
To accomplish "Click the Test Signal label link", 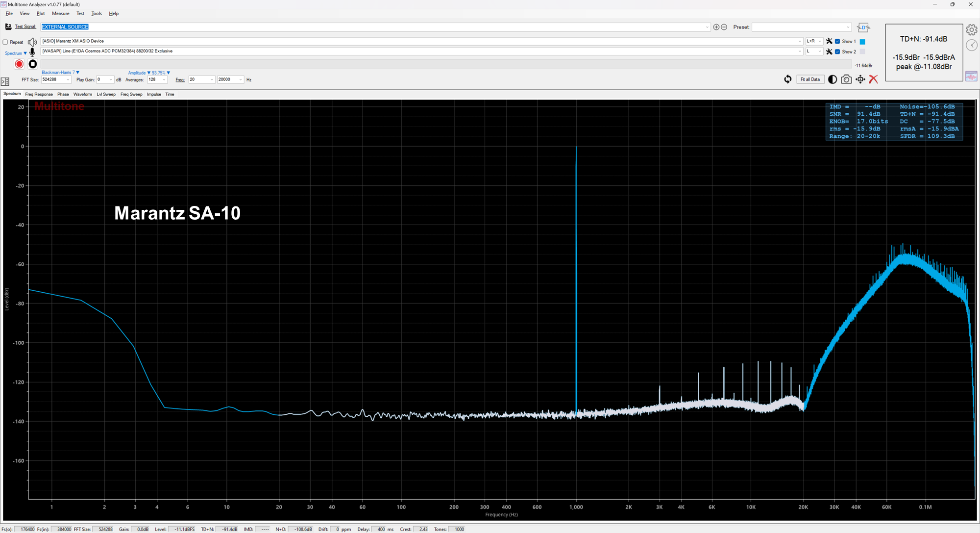I will pyautogui.click(x=25, y=26).
